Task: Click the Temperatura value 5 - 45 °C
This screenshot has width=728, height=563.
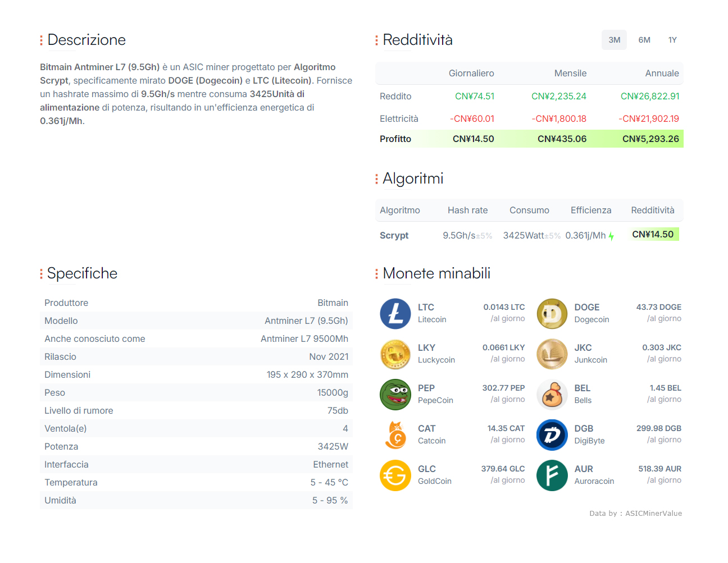Action: [329, 482]
